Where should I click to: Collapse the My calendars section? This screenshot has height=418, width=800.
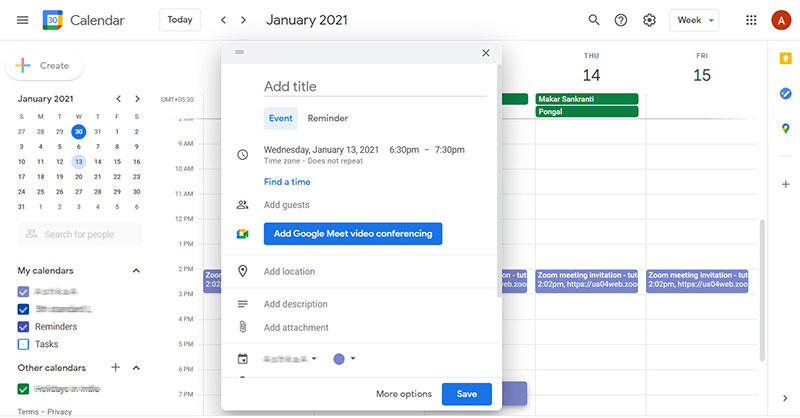(136, 271)
